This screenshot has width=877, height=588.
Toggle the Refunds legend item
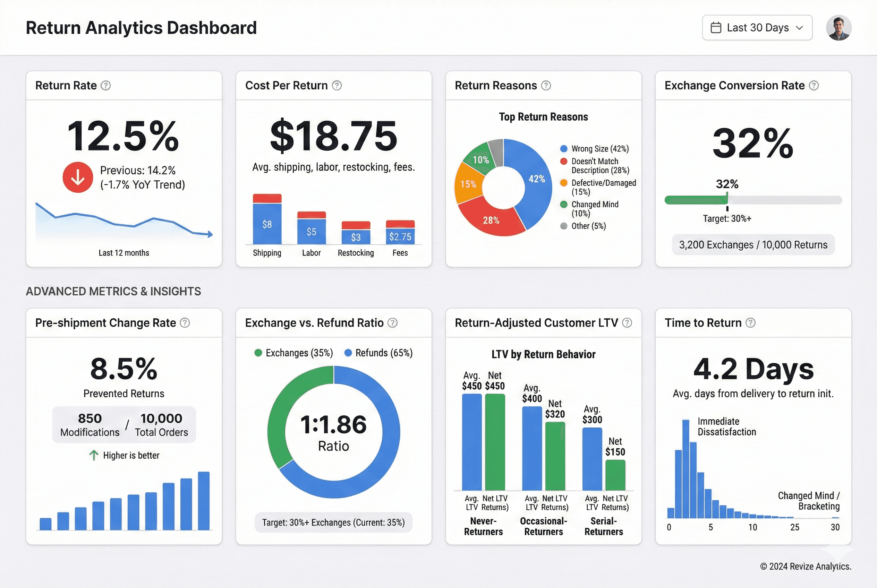pos(378,353)
